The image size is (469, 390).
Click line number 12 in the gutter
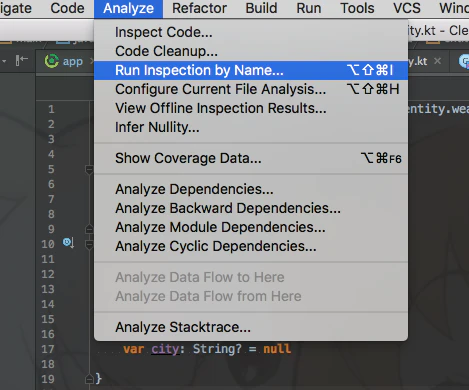[48, 274]
